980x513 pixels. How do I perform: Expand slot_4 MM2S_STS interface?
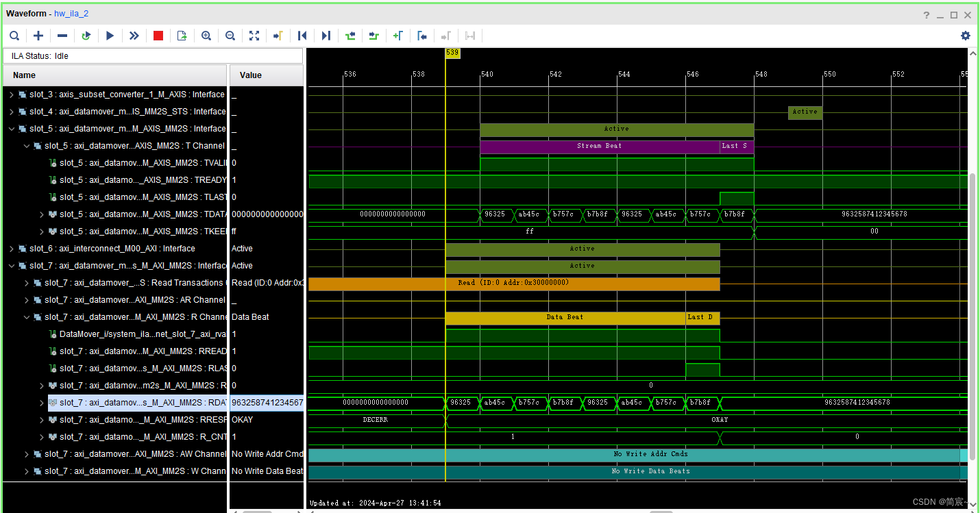pos(11,112)
